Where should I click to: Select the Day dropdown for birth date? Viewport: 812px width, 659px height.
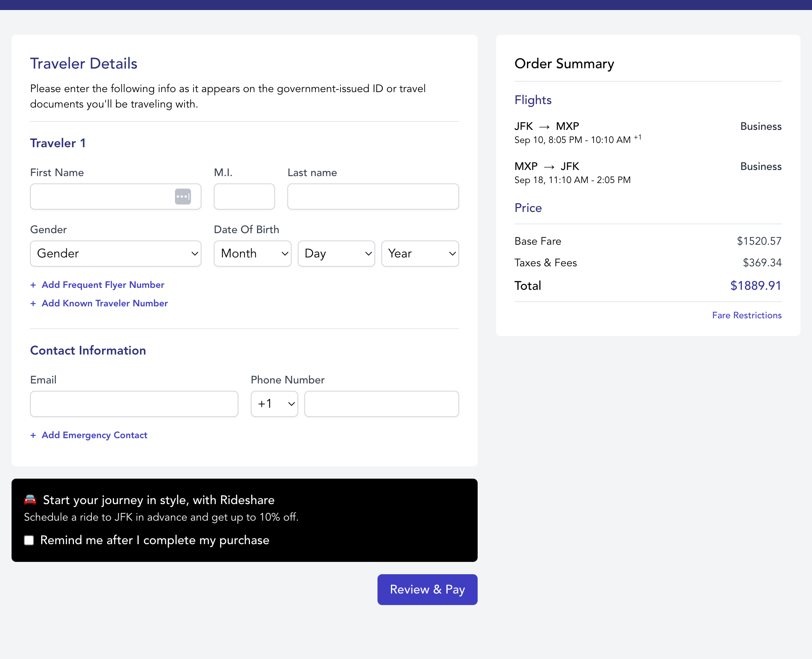336,254
